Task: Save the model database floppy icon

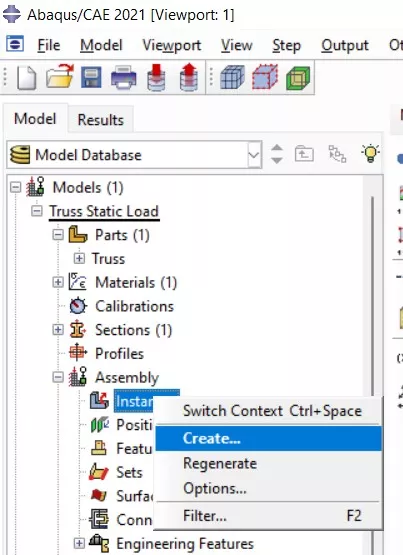Action: (x=91, y=77)
